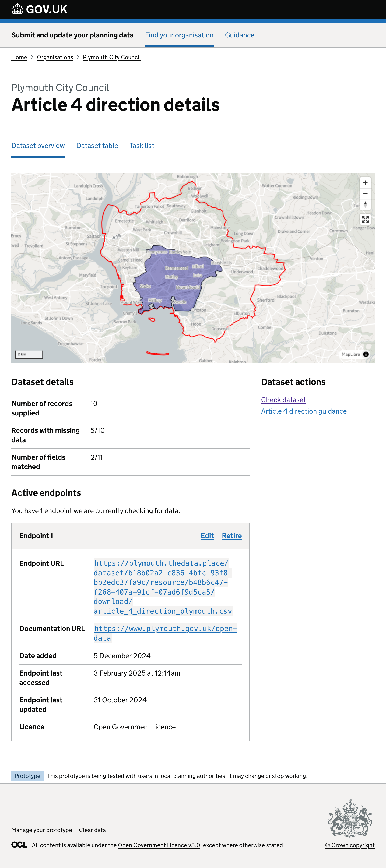The image size is (386, 868).
Task: Open Guidance in the top navigation
Action: (x=240, y=35)
